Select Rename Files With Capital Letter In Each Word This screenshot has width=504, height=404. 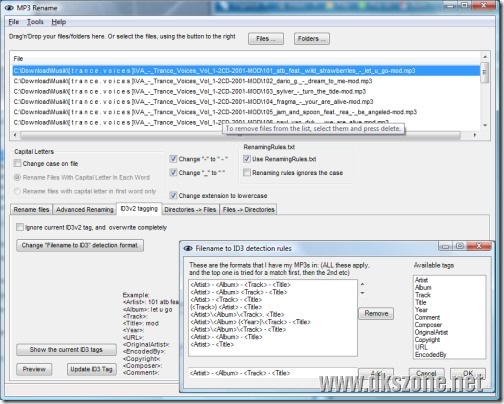click(x=17, y=177)
